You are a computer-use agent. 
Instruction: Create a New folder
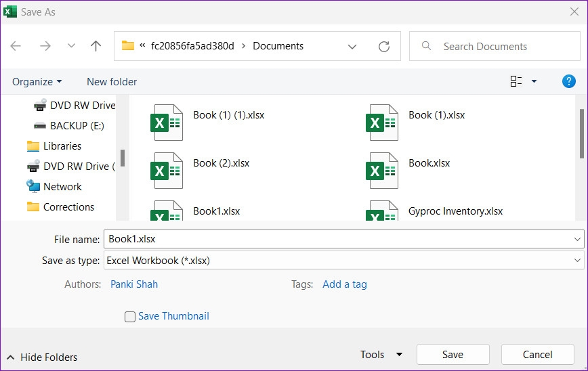tap(112, 82)
